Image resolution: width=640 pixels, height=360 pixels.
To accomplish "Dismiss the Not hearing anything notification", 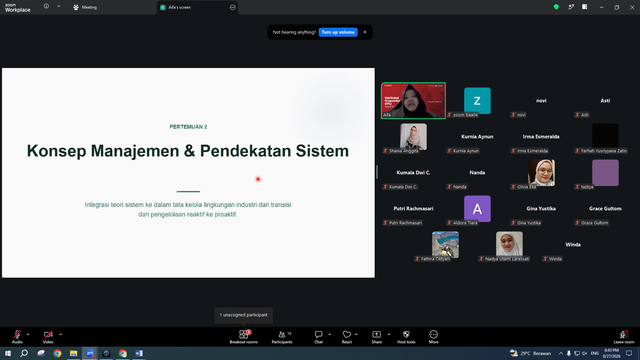I will [365, 32].
